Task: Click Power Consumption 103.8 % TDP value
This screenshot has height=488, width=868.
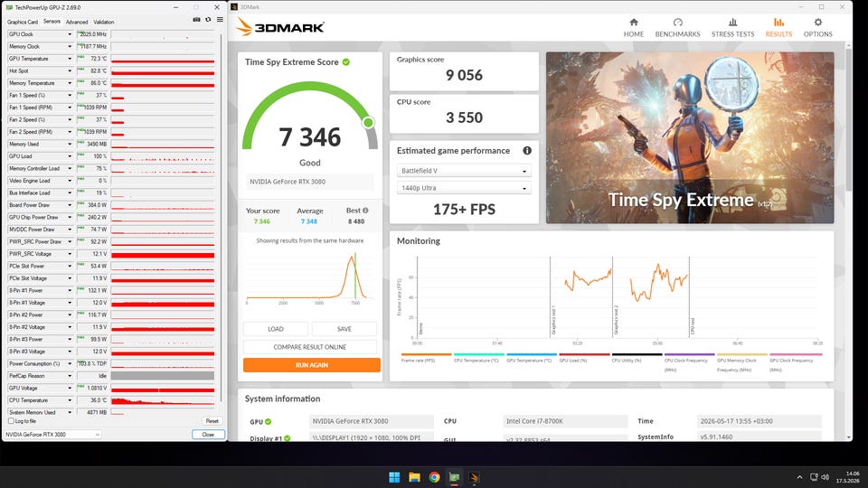Action: [92, 363]
